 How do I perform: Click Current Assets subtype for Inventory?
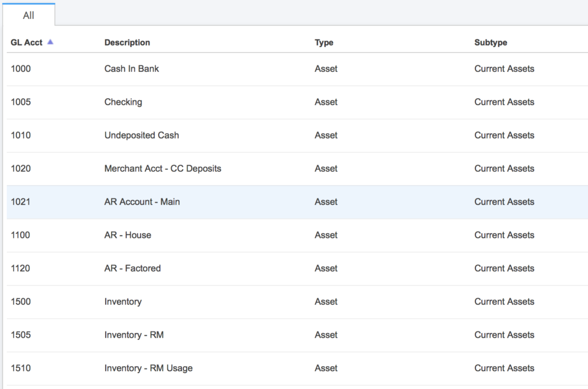504,301
